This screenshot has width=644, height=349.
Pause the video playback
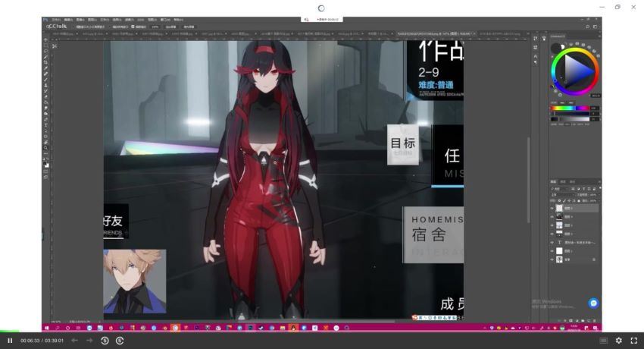[10, 341]
